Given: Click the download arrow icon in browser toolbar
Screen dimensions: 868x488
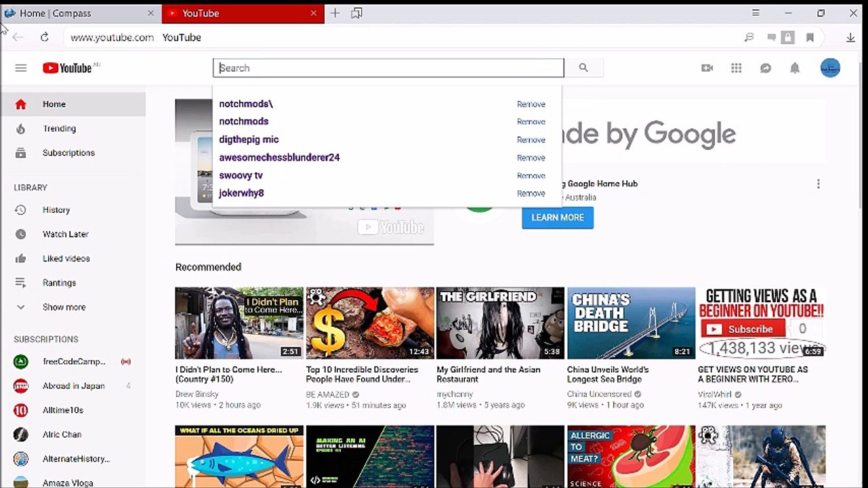Looking at the screenshot, I should [850, 38].
